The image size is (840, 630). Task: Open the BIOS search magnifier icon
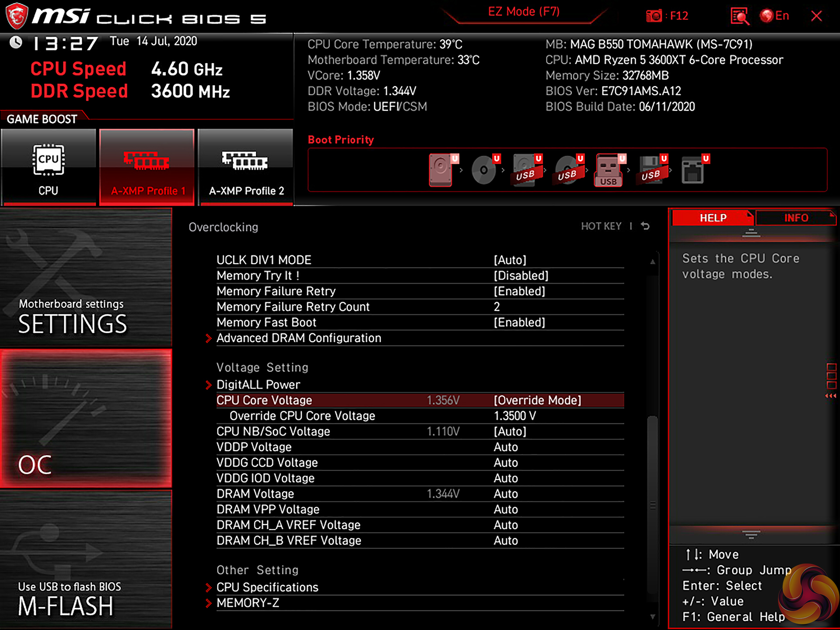point(740,16)
